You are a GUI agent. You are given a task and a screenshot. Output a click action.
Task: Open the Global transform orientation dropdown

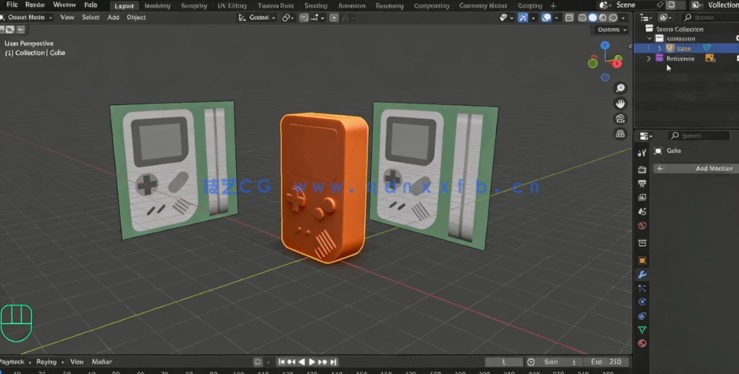click(x=257, y=17)
